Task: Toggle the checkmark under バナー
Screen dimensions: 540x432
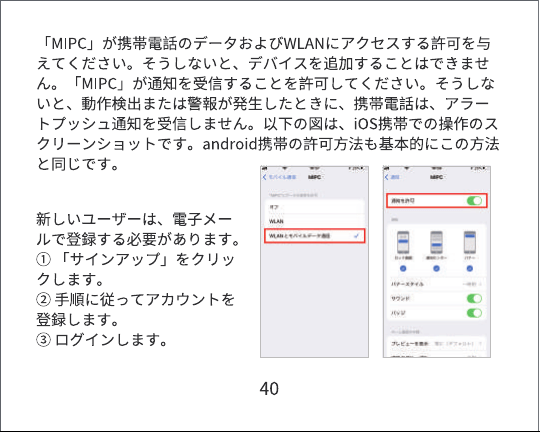Action: (470, 269)
